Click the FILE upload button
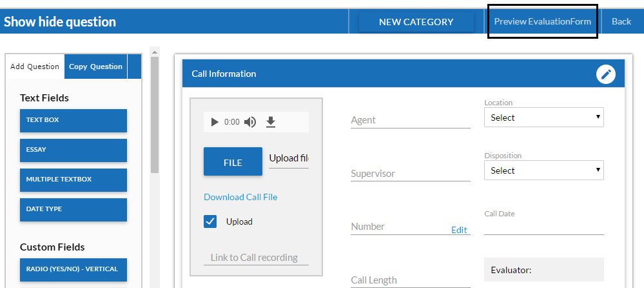This screenshot has height=288, width=644. pyautogui.click(x=233, y=161)
